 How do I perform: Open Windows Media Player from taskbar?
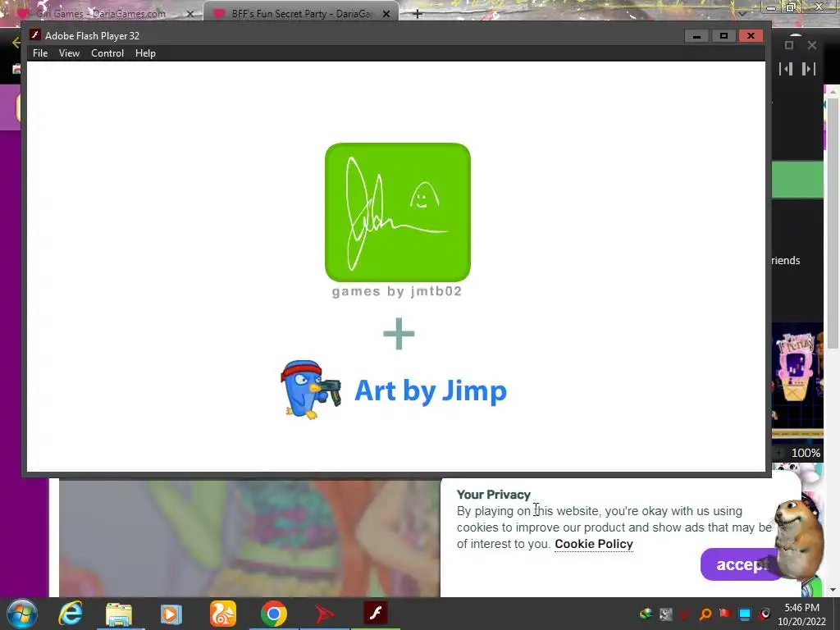coord(171,614)
